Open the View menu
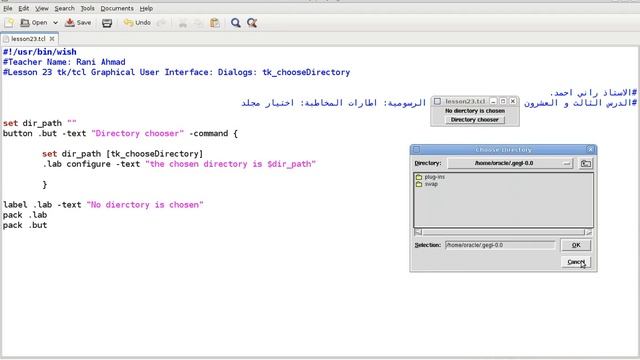This screenshot has width=640, height=360. pyautogui.click(x=42, y=8)
